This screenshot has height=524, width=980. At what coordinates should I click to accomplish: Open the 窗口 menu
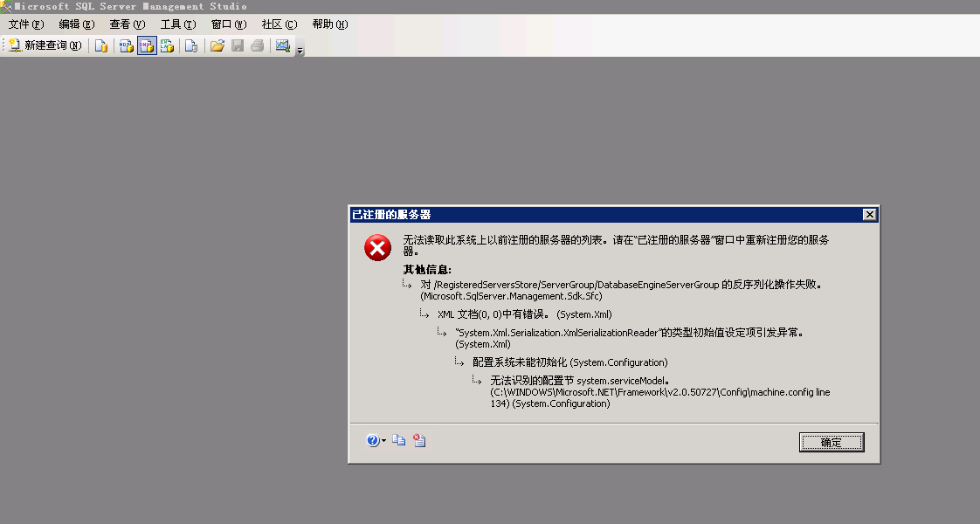click(x=227, y=24)
